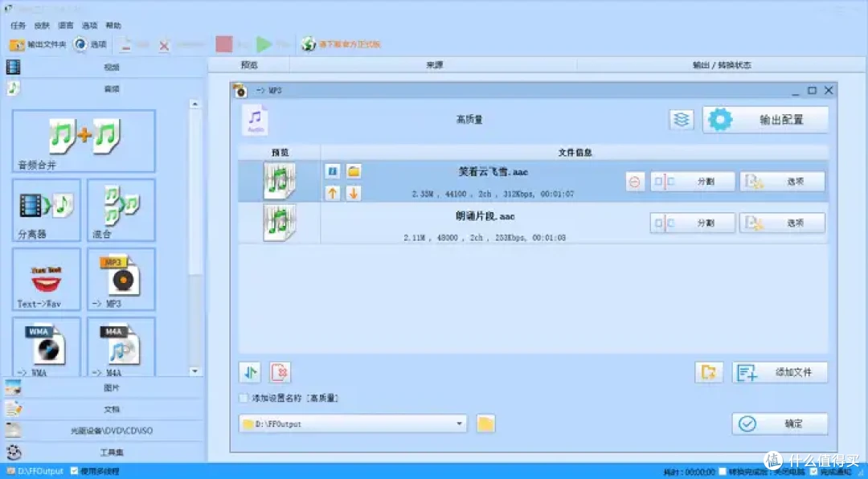Viewport: 868px width, 479px height.
Task: Move 笑看云飞雪.aac up with the arrow
Action: [x=332, y=193]
